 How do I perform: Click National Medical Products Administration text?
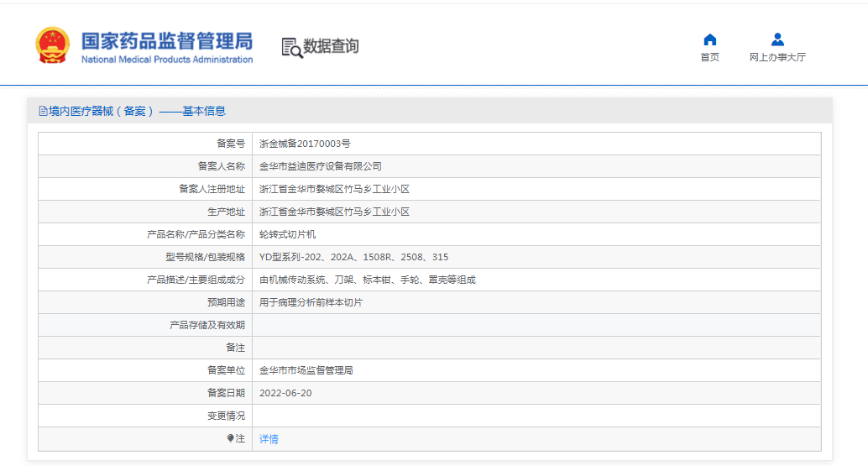click(x=166, y=60)
